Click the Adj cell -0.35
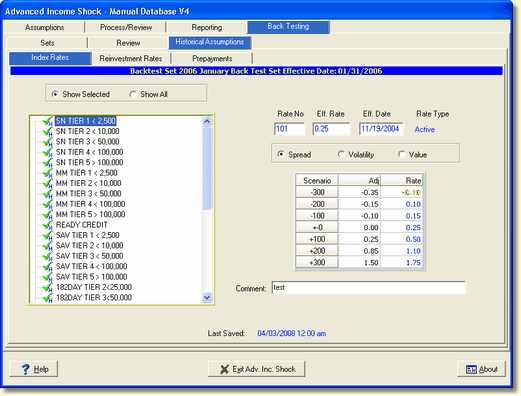This screenshot has width=521, height=396. (360, 192)
